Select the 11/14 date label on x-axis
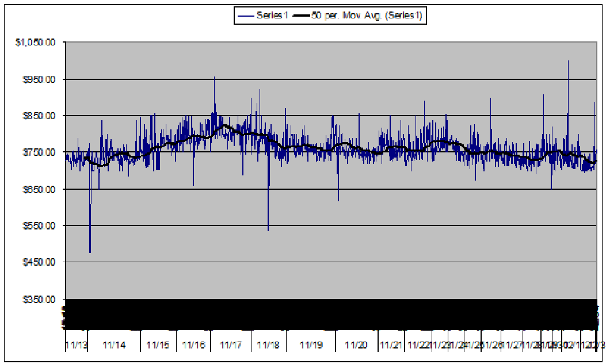This screenshot has width=606, height=364. pos(114,344)
